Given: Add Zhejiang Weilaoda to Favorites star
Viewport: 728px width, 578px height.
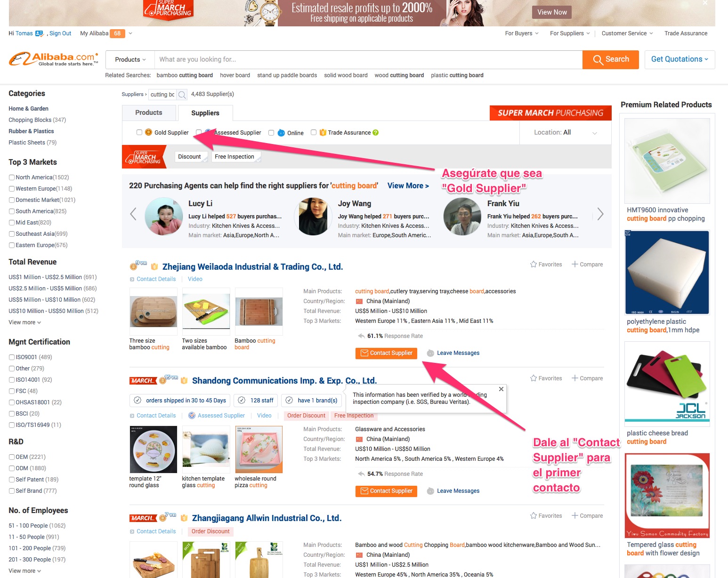Looking at the screenshot, I should click(x=534, y=265).
